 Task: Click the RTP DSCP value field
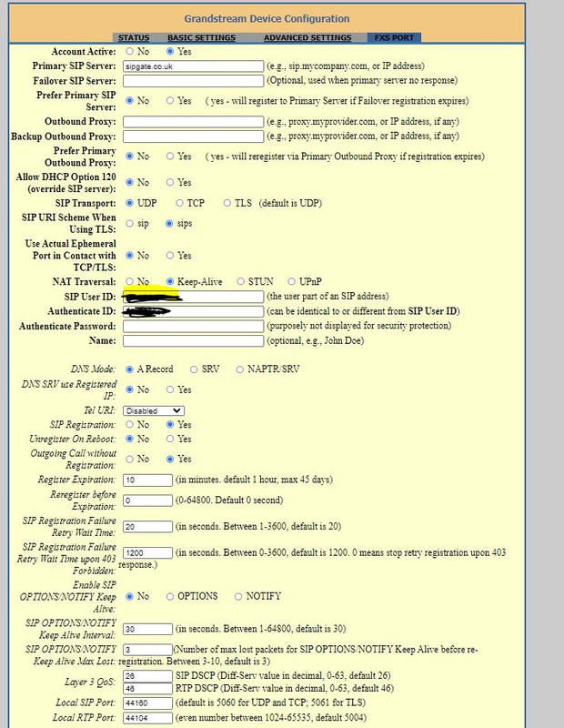coord(147,689)
